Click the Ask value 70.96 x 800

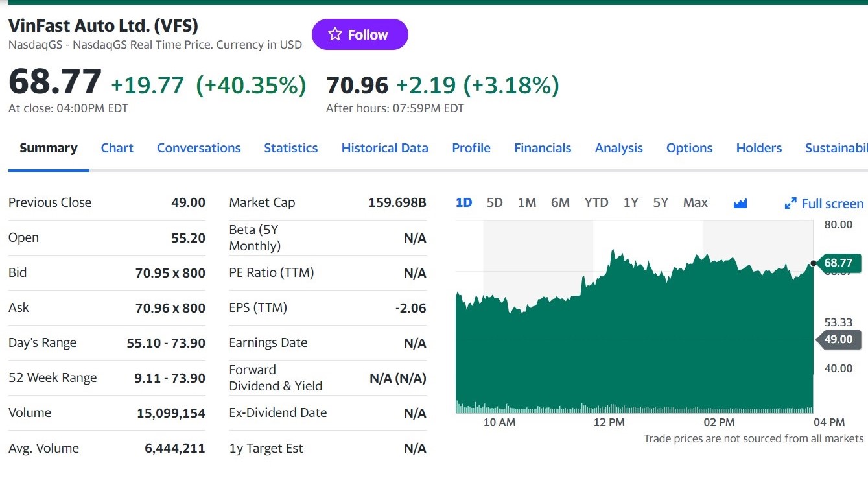170,308
